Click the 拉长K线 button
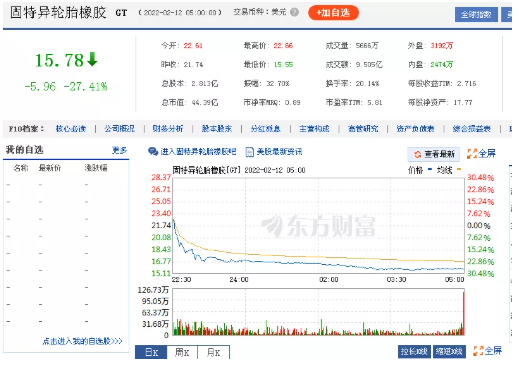The height and width of the screenshot is (383, 519). (414, 352)
